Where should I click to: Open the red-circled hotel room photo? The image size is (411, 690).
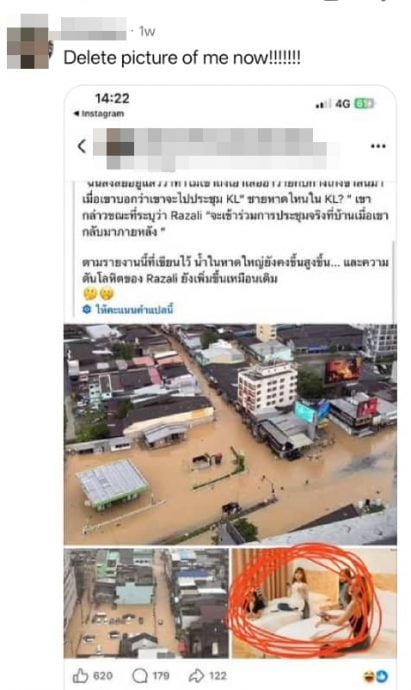coord(314,603)
